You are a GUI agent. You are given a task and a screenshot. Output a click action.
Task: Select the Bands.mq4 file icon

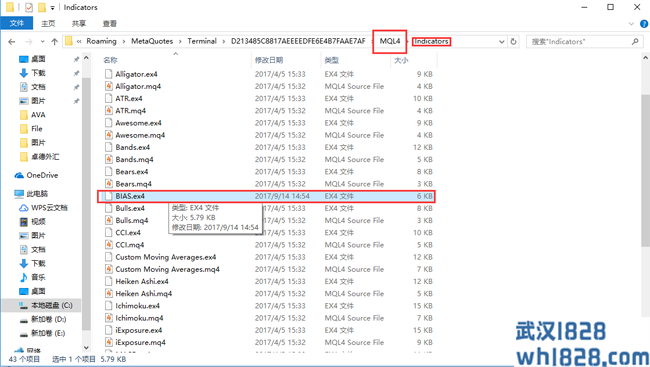pos(108,159)
